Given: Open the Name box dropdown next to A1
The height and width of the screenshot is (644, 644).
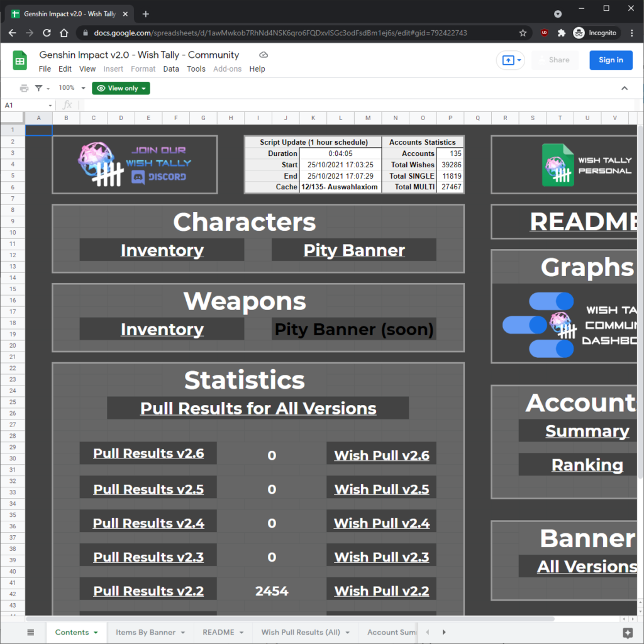Looking at the screenshot, I should coord(50,104).
